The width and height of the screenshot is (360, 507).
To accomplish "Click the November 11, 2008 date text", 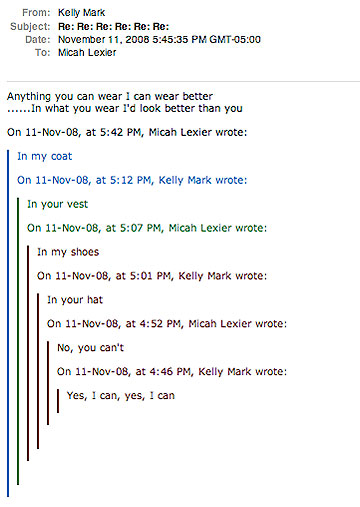I will [159, 39].
